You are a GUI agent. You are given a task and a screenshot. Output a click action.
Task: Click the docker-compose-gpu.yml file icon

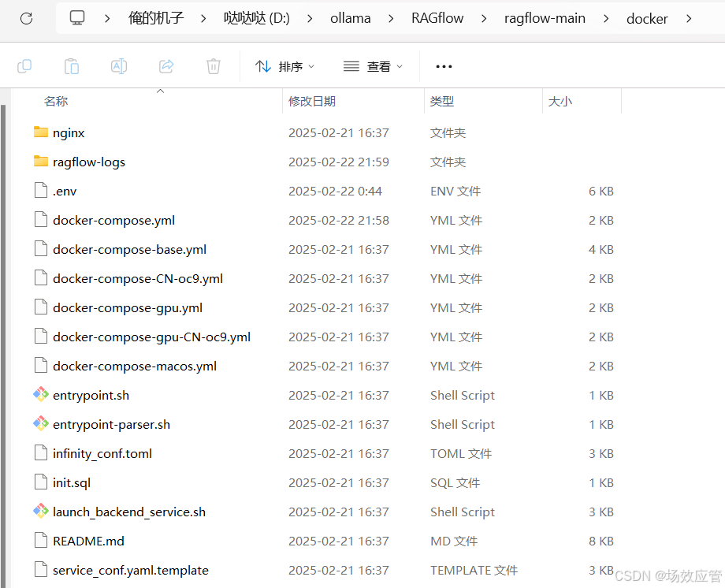pos(41,307)
